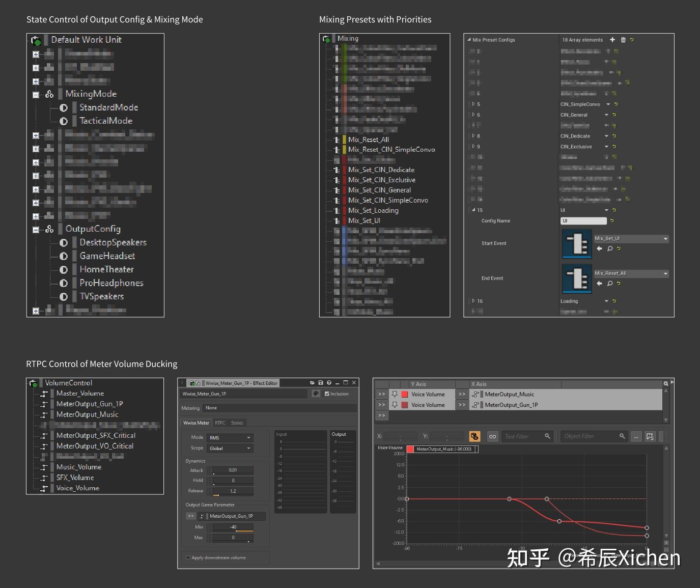Screen dimensions: 700x588
Task: Collapse the Mix Preset Configs section
Action: pos(469,40)
